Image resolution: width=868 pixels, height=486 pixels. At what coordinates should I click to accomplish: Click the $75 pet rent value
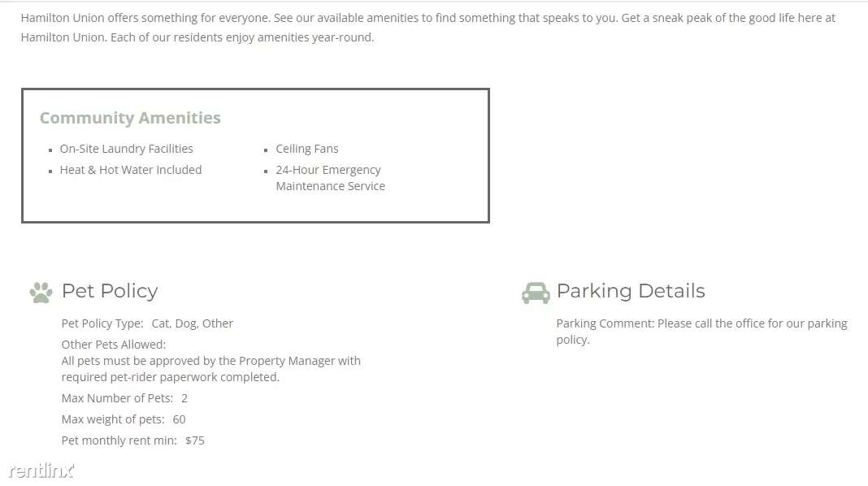pyautogui.click(x=195, y=440)
